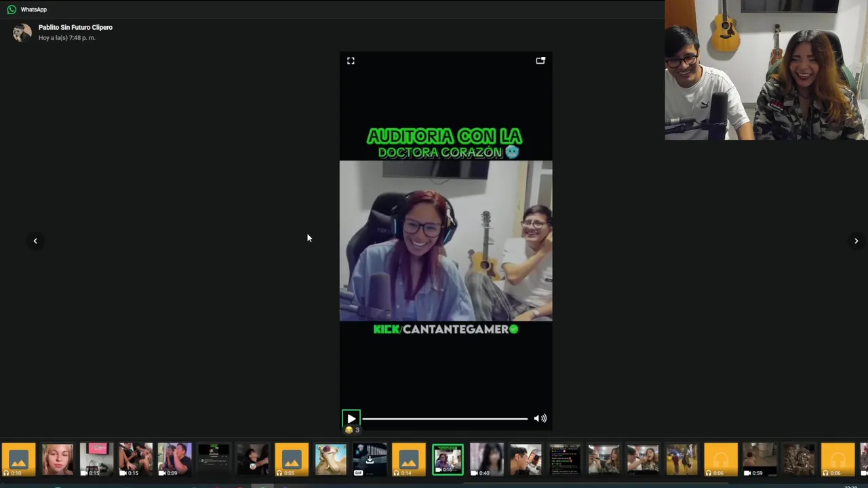Select the 0:15 video thumbnail of people sitting
Image resolution: width=868 pixels, height=488 pixels.
click(x=136, y=460)
